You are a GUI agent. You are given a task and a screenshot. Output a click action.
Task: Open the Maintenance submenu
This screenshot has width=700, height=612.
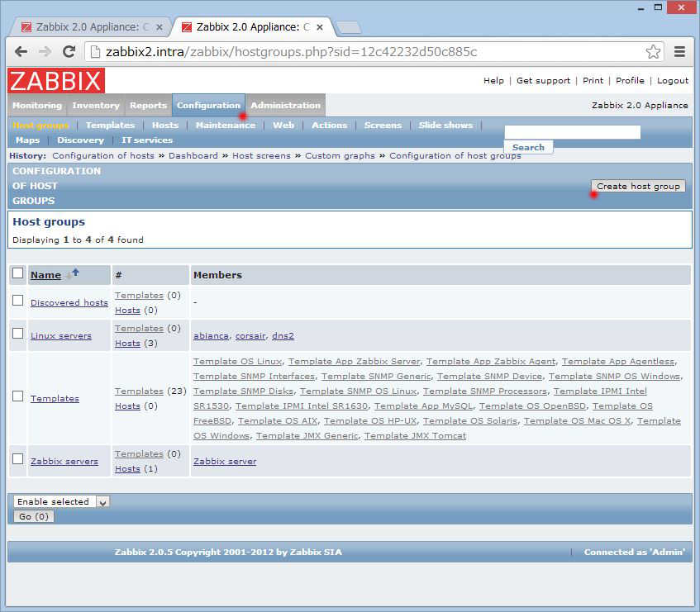pos(226,126)
